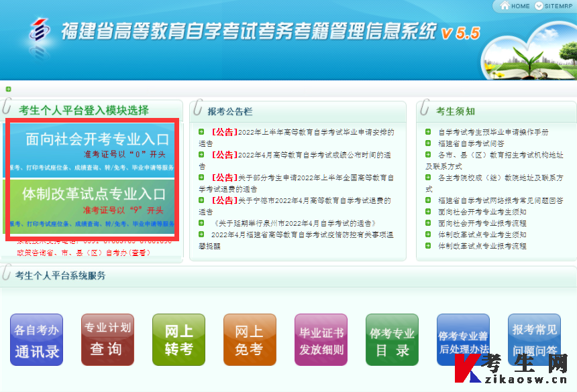The image size is (577, 392).
Task: Open the 报考常见问题问答 icon
Action: point(534,340)
